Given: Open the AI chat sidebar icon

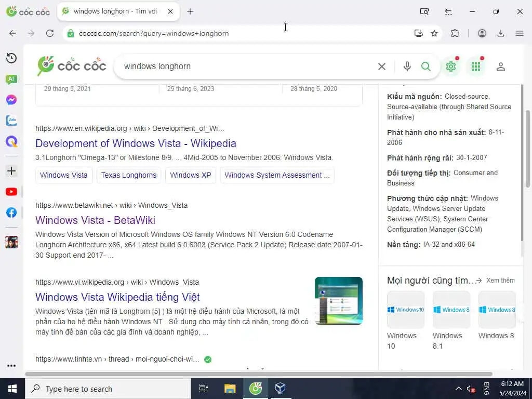Looking at the screenshot, I should (x=11, y=79).
